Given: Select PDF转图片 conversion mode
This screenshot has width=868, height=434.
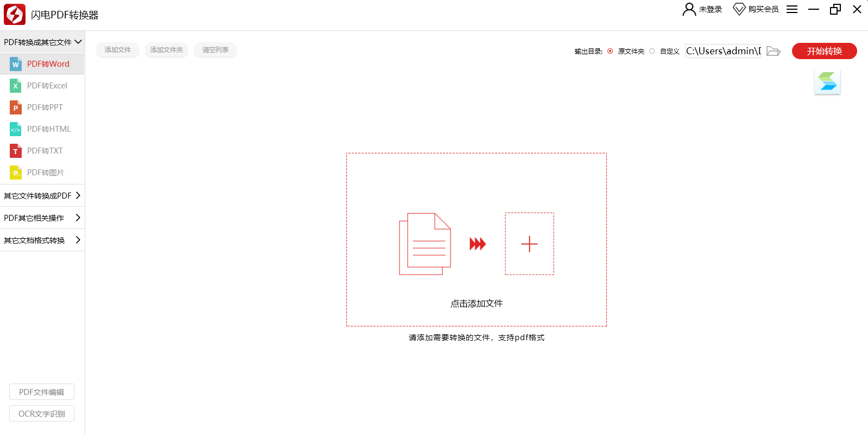Looking at the screenshot, I should [42, 173].
